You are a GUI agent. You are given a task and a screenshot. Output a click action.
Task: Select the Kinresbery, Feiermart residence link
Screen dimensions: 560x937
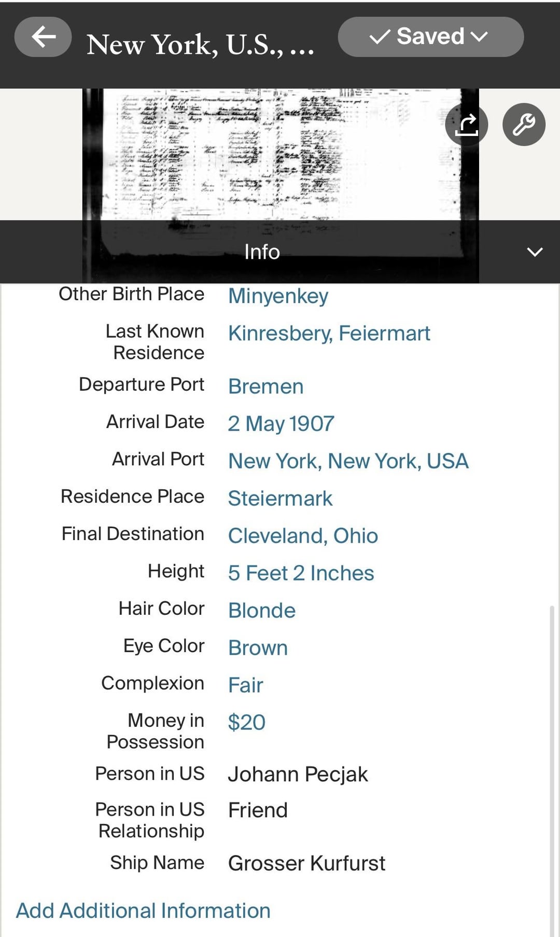point(329,333)
